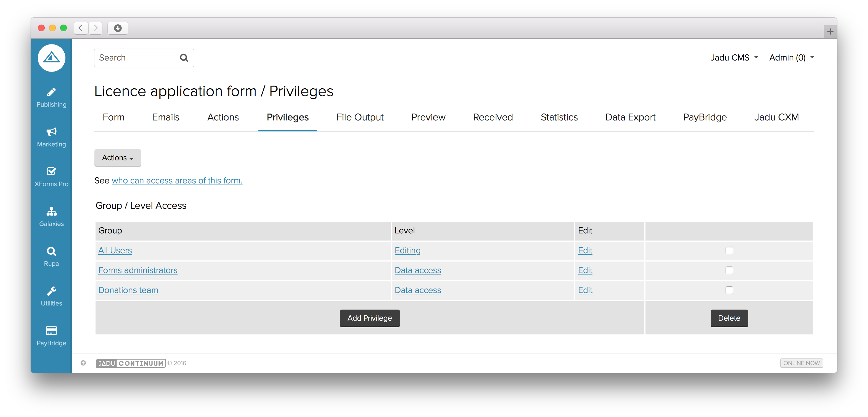Click the search magnifier icon
The height and width of the screenshot is (417, 868).
184,58
